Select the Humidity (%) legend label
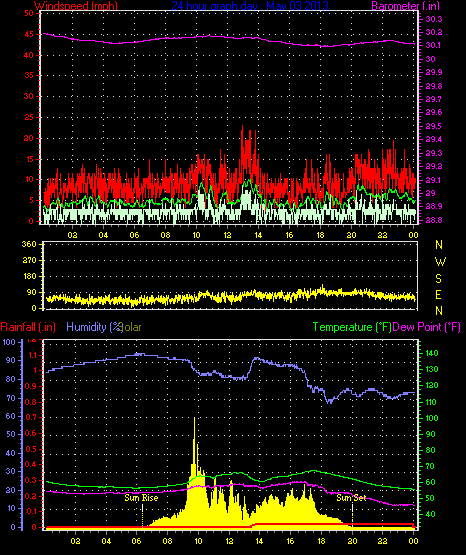 coord(94,327)
